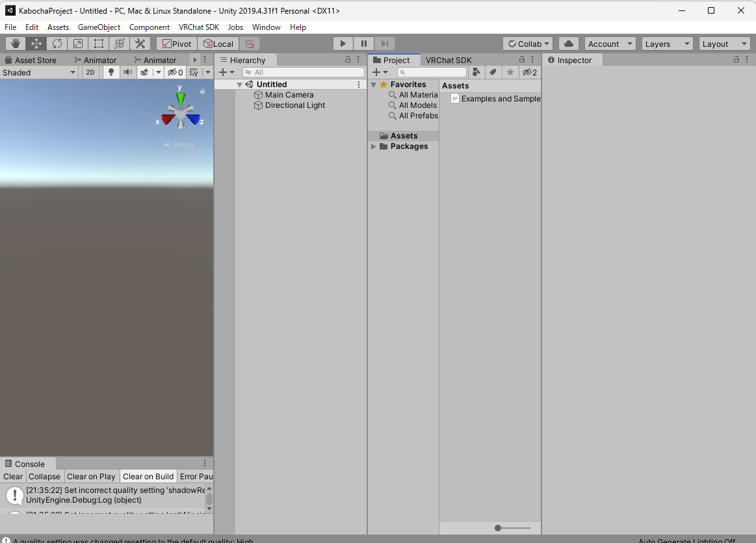
Task: Click the Pause button
Action: [363, 44]
